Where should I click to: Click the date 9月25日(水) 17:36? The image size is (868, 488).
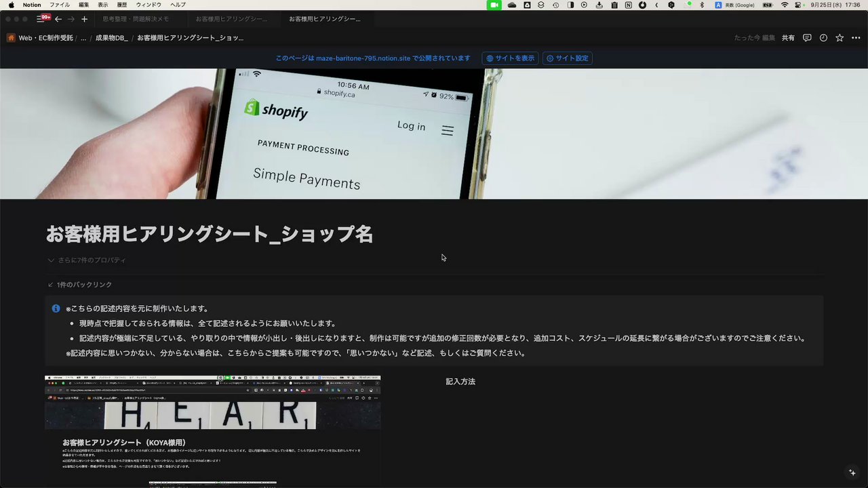tap(835, 5)
